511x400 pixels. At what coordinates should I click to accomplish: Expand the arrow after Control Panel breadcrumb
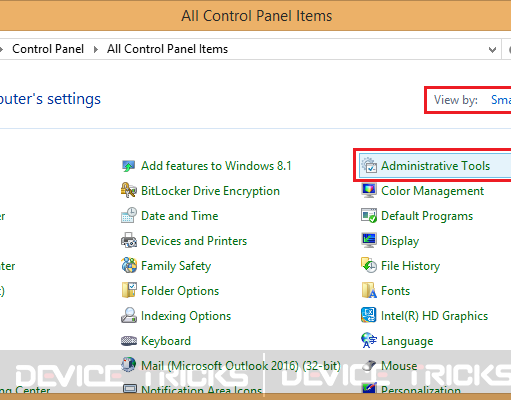point(96,50)
